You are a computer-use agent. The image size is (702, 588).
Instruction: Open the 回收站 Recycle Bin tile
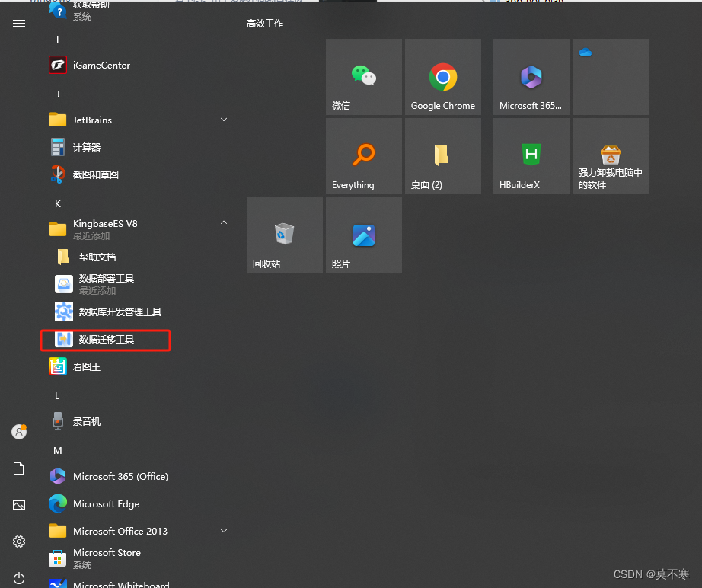284,235
